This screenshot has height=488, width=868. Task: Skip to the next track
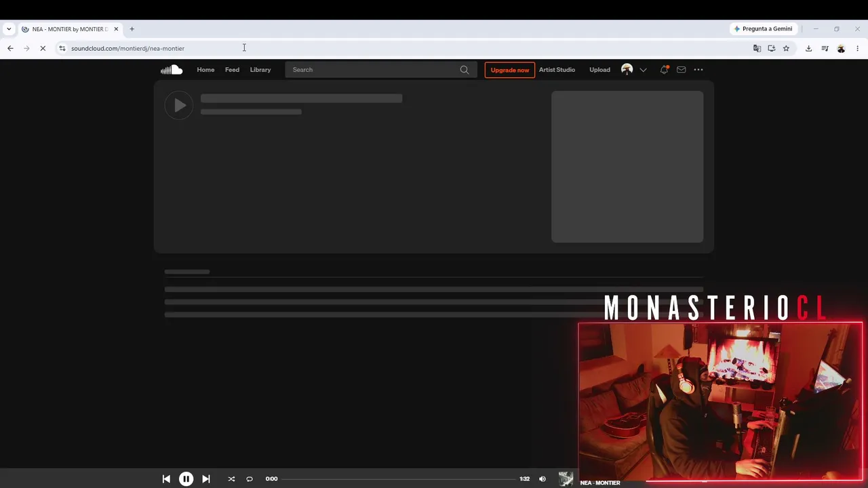click(206, 479)
